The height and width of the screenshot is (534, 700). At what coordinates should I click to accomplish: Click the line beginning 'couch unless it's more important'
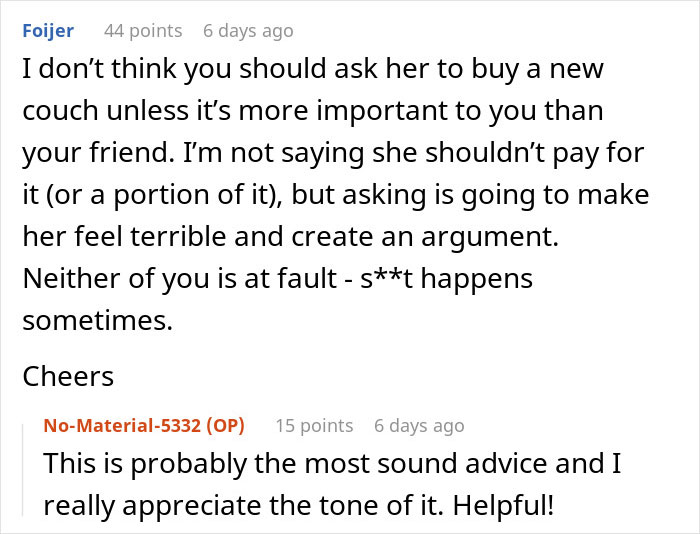[312, 112]
